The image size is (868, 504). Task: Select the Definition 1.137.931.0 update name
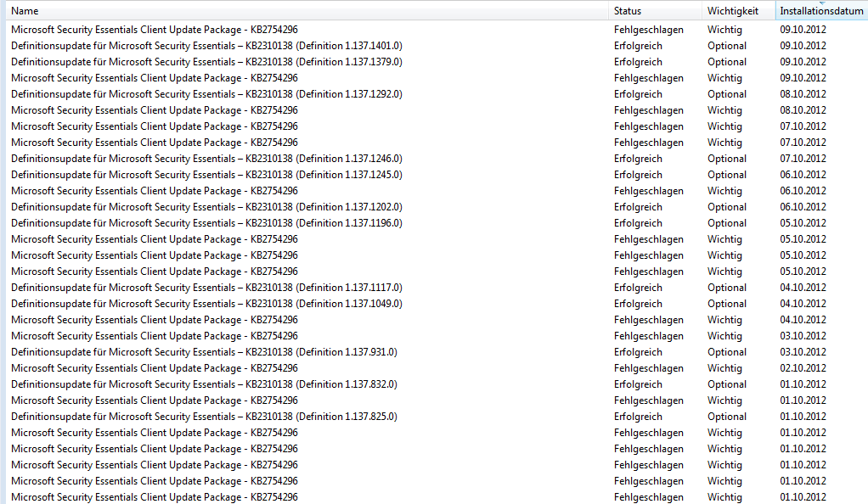tap(205, 352)
